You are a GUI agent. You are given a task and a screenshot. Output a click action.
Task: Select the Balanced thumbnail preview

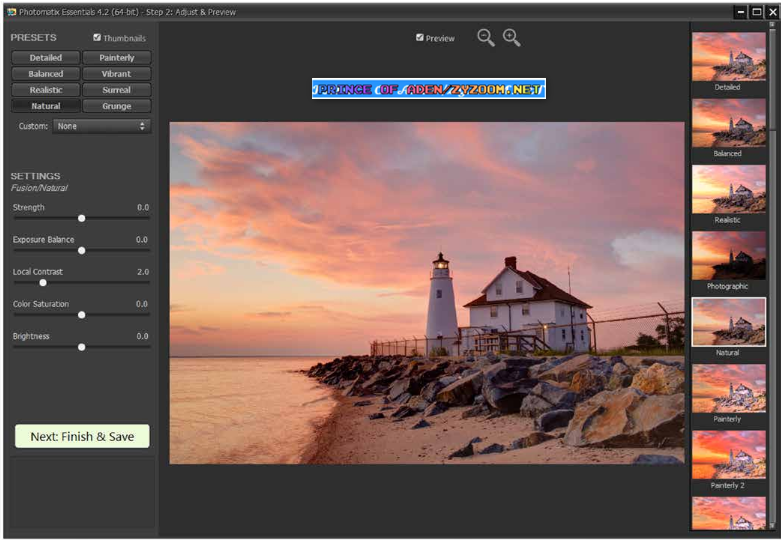(x=729, y=123)
